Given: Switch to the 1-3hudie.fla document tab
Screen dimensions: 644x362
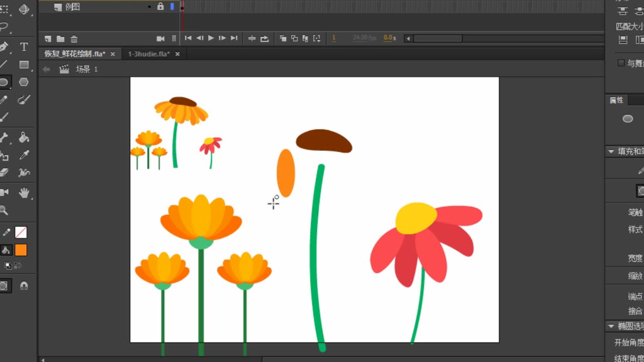Looking at the screenshot, I should click(148, 54).
